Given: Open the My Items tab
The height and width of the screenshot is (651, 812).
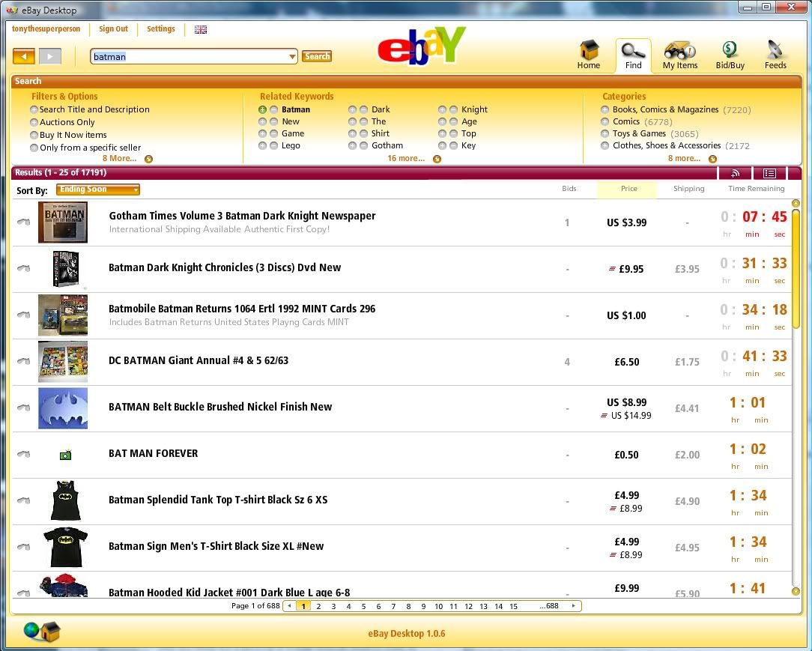Looking at the screenshot, I should point(680,55).
